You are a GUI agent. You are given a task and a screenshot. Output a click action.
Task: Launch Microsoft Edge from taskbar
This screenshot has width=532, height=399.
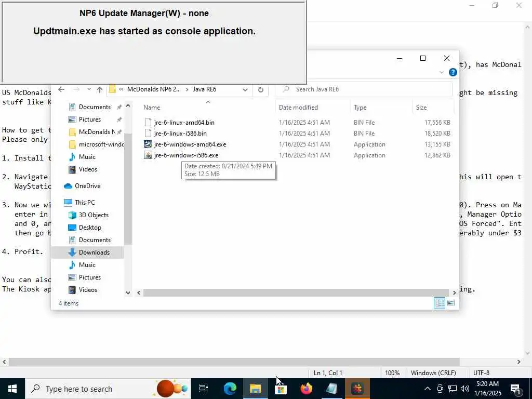click(230, 389)
